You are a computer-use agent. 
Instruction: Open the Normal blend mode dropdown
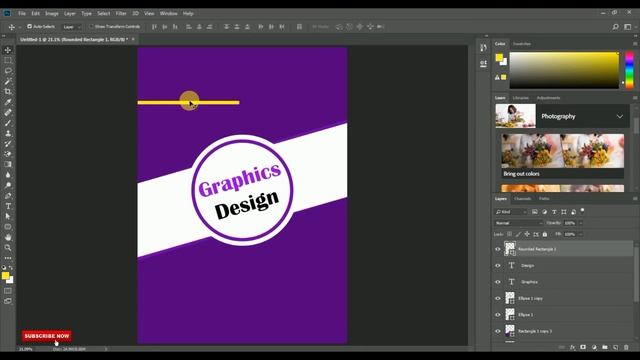(518, 223)
